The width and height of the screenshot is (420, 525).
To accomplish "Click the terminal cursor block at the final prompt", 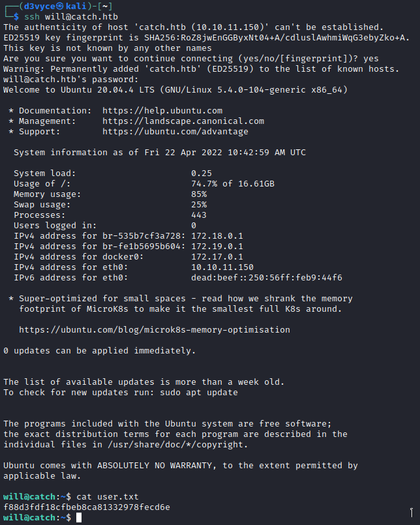I will (79, 518).
